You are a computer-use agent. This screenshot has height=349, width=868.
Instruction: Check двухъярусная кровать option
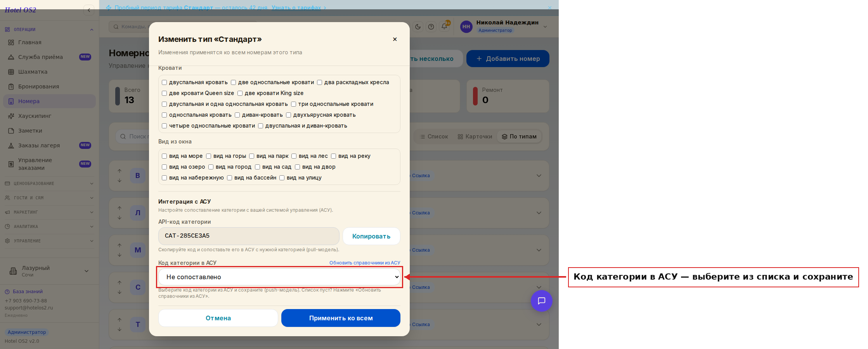pyautogui.click(x=289, y=115)
